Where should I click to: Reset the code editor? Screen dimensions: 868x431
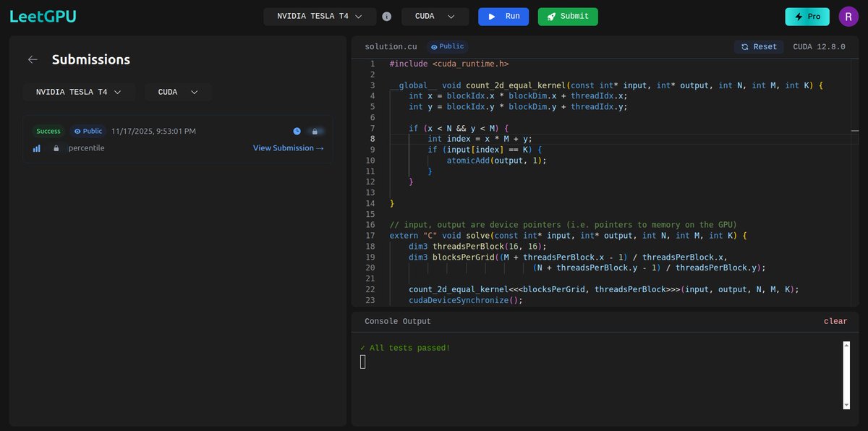(758, 46)
